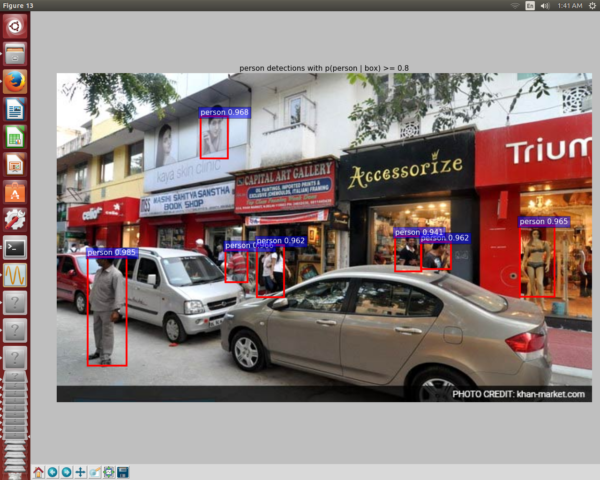
Task: Open the sound volume indicator menu
Action: (x=545, y=6)
